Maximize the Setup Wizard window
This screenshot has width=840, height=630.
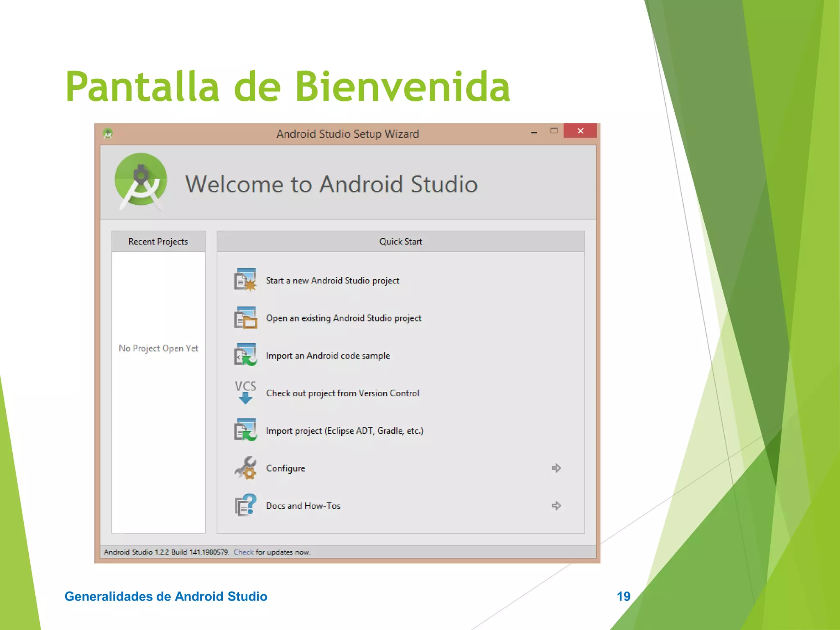[554, 131]
